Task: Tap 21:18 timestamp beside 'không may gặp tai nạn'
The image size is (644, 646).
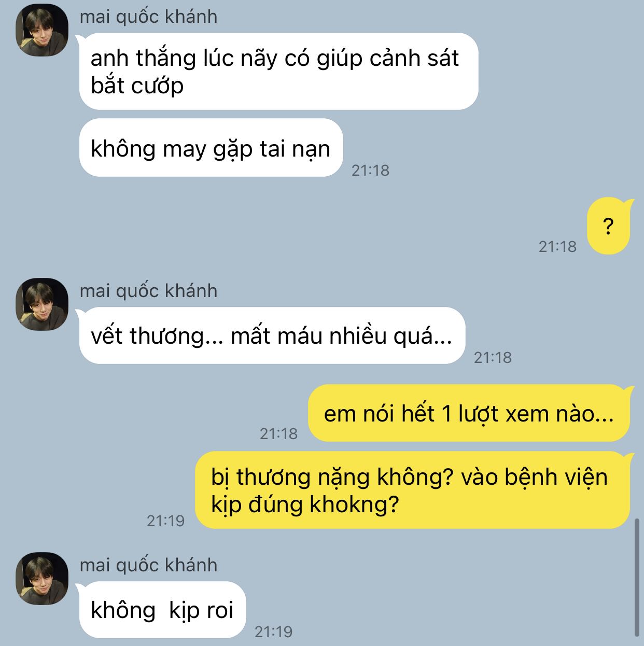Action: pos(370,170)
